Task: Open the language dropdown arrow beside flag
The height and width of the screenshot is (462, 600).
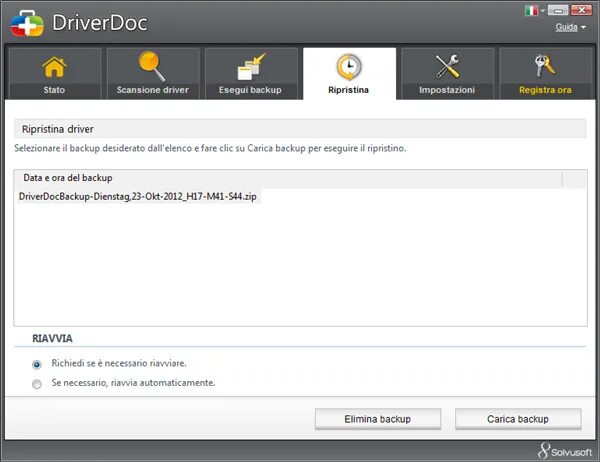Action: click(543, 10)
